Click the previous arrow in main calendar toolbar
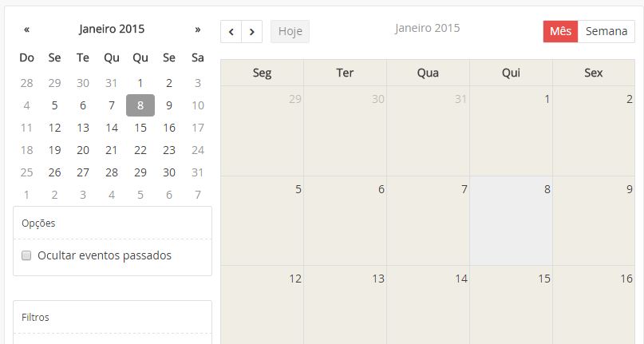The height and width of the screenshot is (344, 644). [x=231, y=32]
